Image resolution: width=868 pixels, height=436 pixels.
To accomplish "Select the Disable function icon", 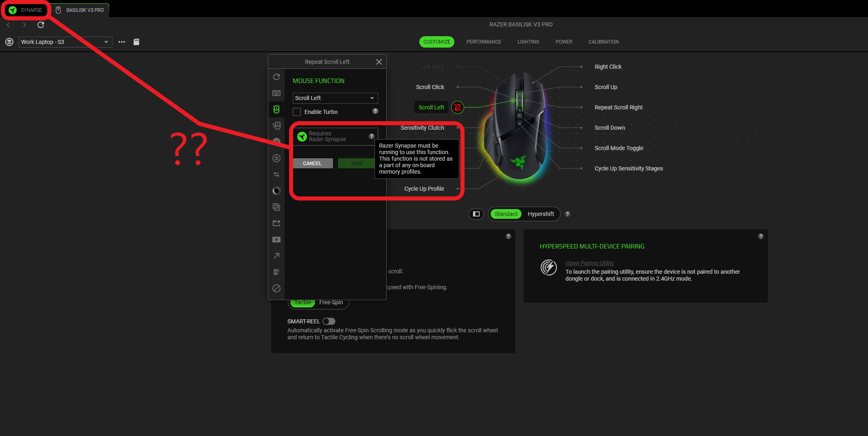I will pyautogui.click(x=276, y=288).
